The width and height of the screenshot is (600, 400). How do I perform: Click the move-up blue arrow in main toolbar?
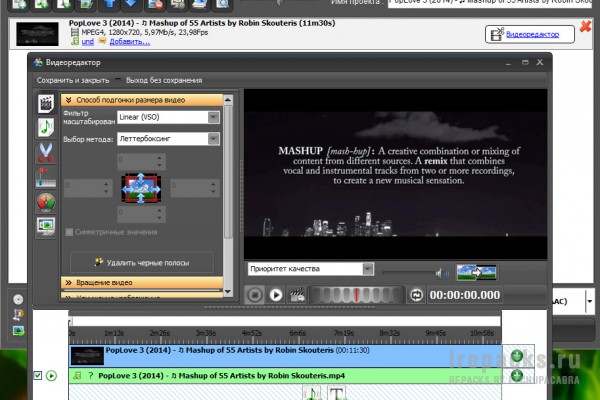coord(109,4)
